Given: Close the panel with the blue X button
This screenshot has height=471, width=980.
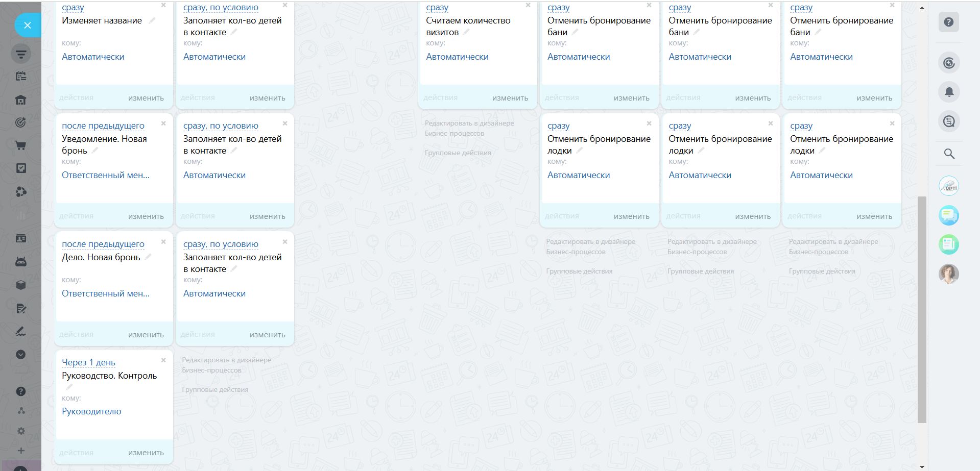Looking at the screenshot, I should [x=28, y=25].
